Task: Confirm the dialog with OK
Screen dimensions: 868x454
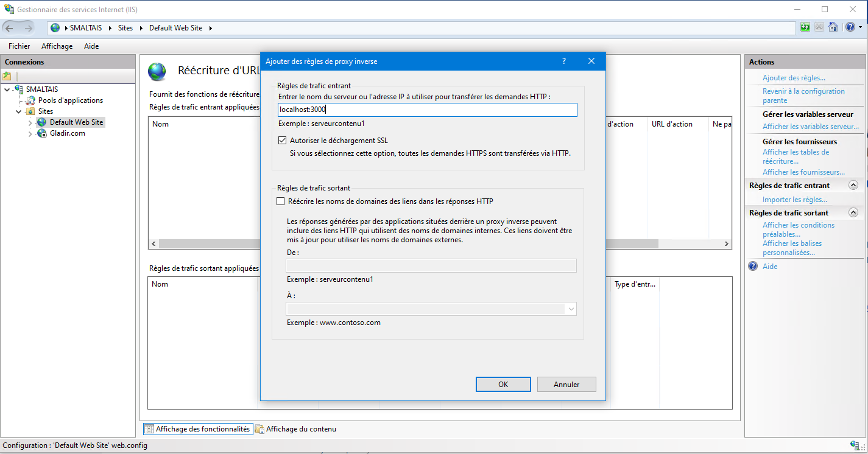Action: coord(503,385)
